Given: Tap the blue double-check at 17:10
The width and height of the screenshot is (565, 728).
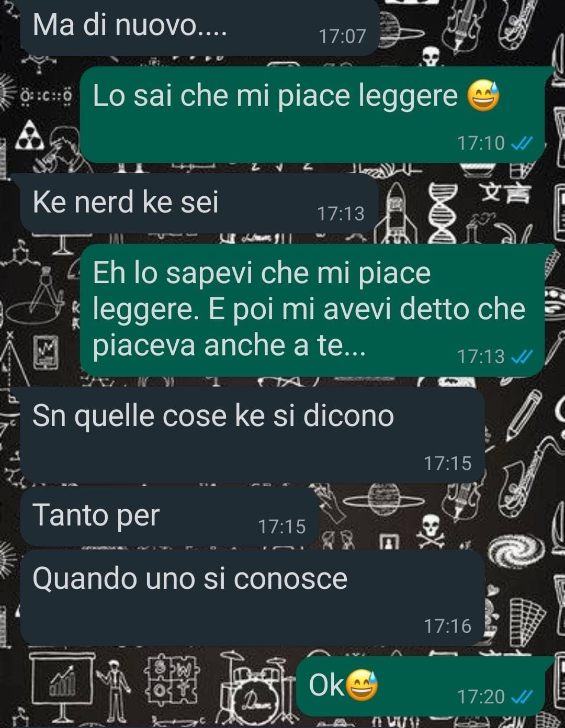Looking at the screenshot, I should [x=522, y=143].
